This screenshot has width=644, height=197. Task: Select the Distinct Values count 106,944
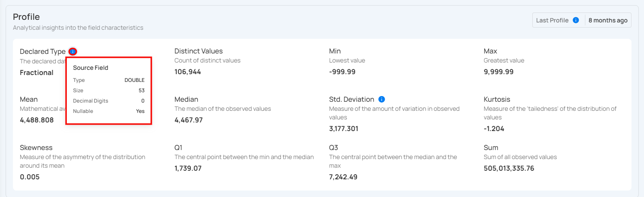[x=188, y=72]
